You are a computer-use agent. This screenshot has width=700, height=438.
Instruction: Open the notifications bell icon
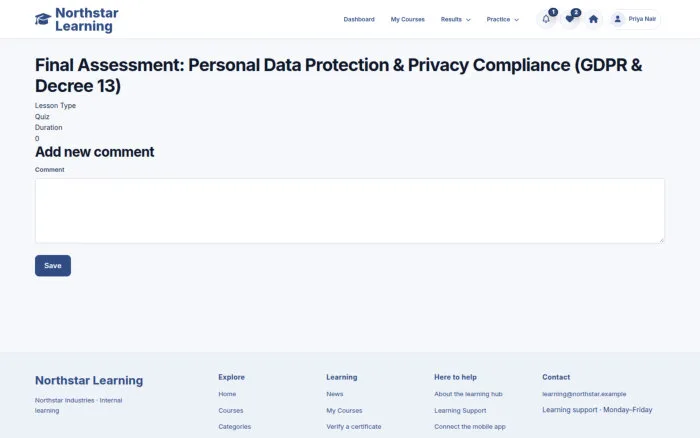[x=546, y=19]
